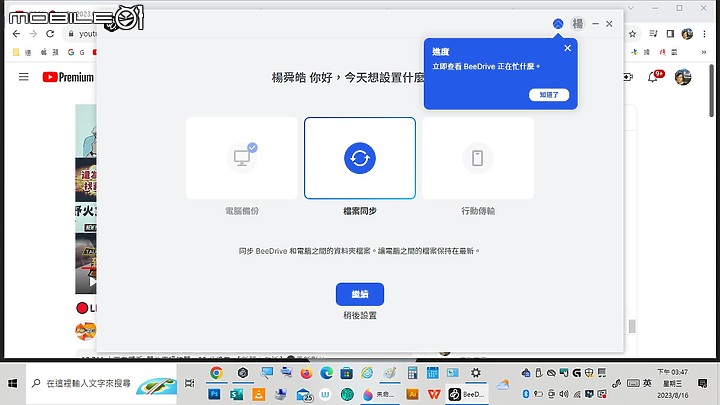This screenshot has height=405, width=720.
Task: Open volume speaker tray icon
Action: click(x=564, y=394)
